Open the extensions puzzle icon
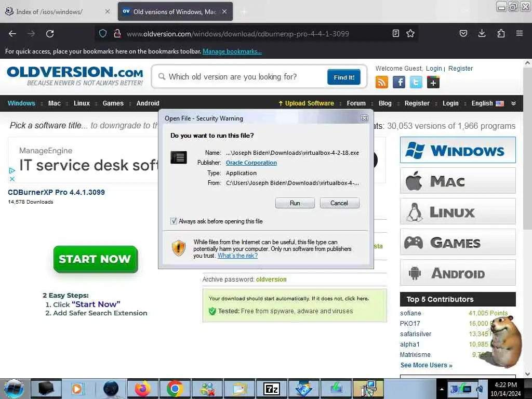Screen dimensions: 532x399 tap(501, 33)
